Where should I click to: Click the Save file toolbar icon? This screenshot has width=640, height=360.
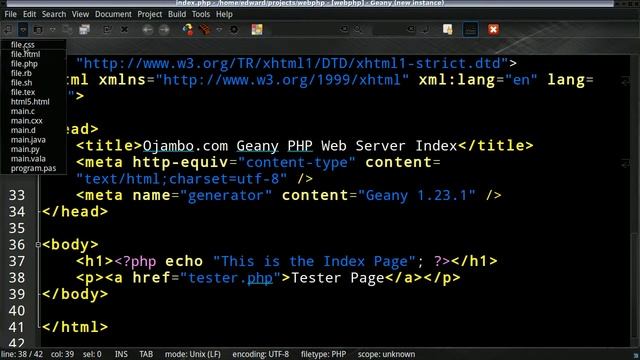pyautogui.click(x=67, y=29)
